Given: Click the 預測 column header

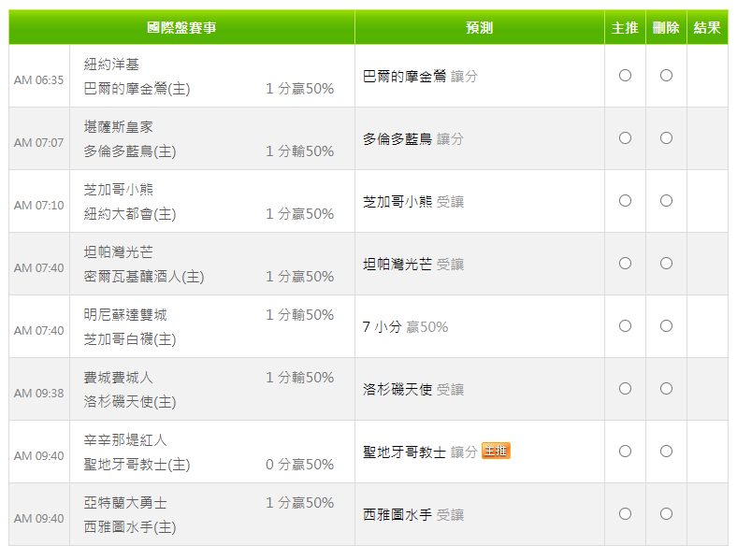Looking at the screenshot, I should (x=480, y=27).
